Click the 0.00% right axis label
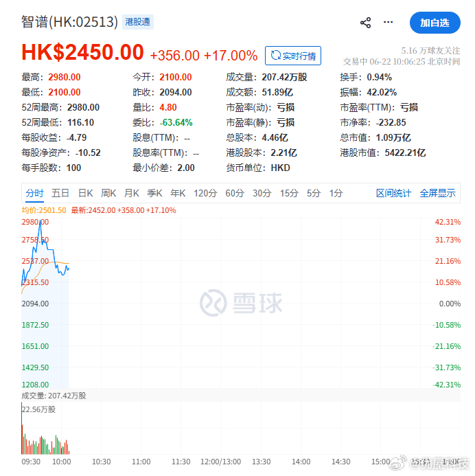The width and height of the screenshot is (475, 476). [x=450, y=304]
